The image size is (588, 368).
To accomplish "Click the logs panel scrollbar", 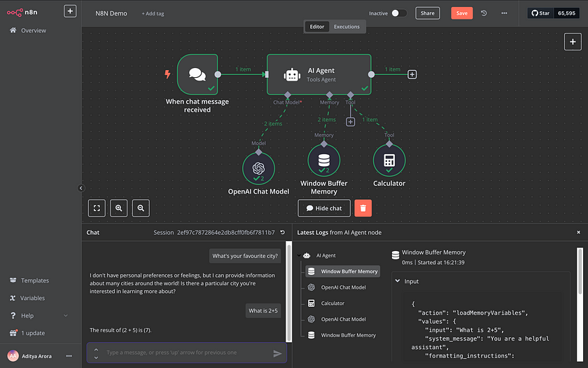I will (580, 271).
